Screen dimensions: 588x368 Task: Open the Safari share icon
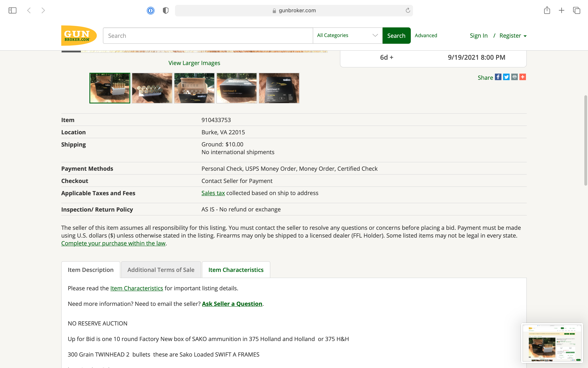pyautogui.click(x=547, y=10)
